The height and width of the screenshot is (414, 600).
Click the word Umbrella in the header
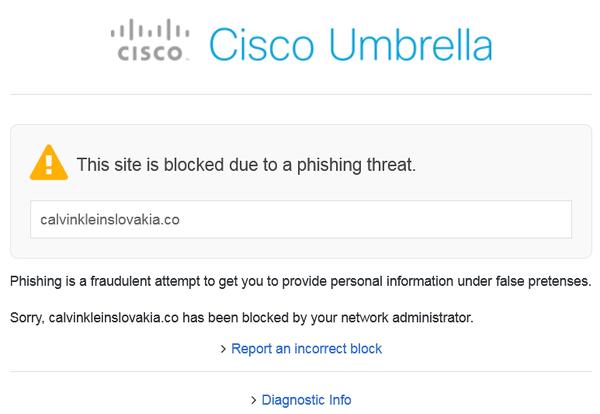point(409,45)
